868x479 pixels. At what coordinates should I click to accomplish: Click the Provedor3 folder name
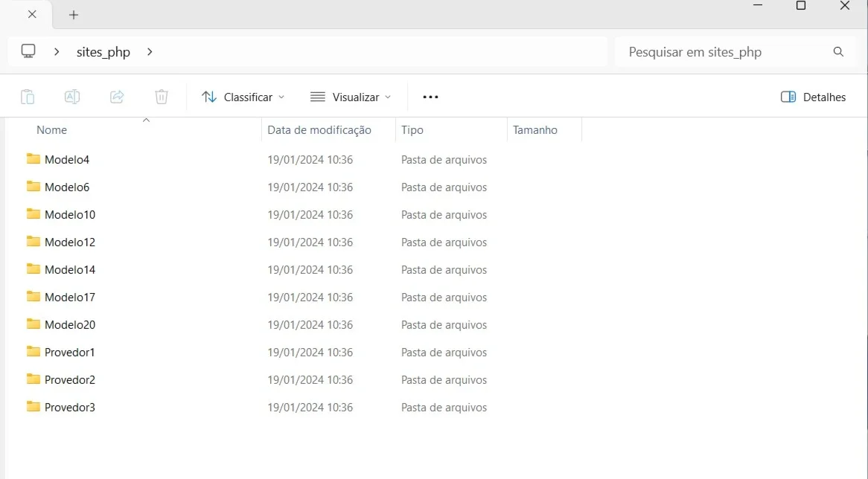pyautogui.click(x=70, y=408)
